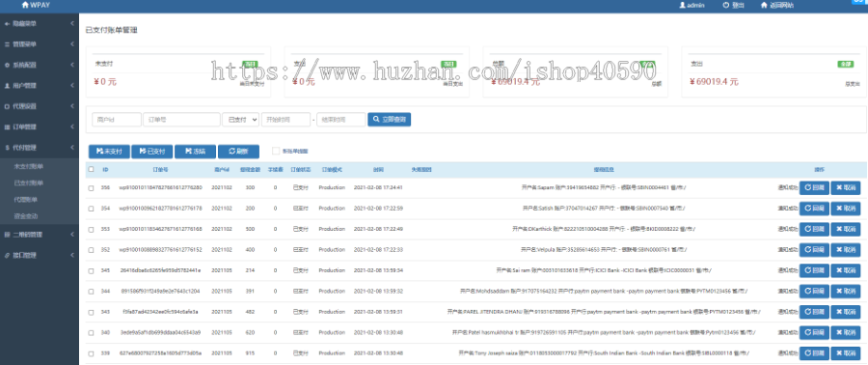Click the 刷新 refresh button
The width and height of the screenshot is (868, 365).
pyautogui.click(x=238, y=152)
